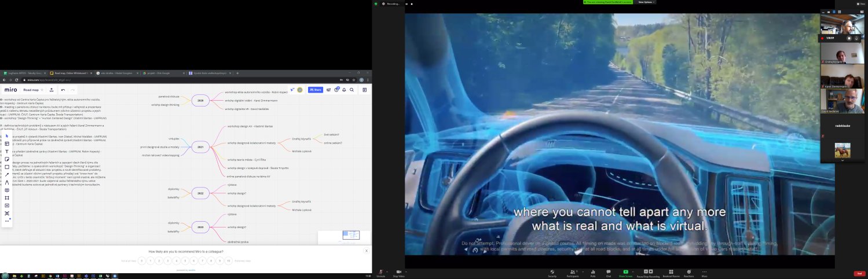Image resolution: width=868 pixels, height=279 pixels.
Task: Choose the cursor Select tool in Miro
Action: point(7,136)
